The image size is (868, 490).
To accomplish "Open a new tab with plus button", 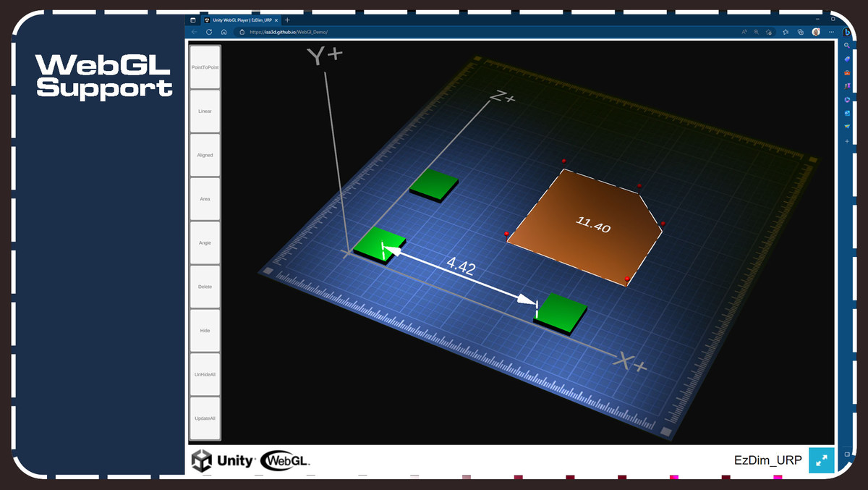I will click(x=287, y=20).
